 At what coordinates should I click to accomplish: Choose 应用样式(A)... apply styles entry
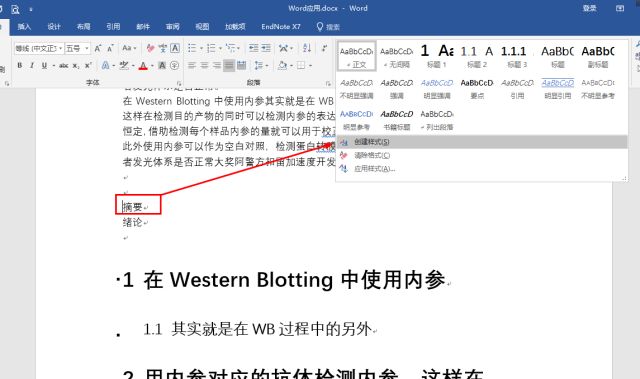pos(482,169)
